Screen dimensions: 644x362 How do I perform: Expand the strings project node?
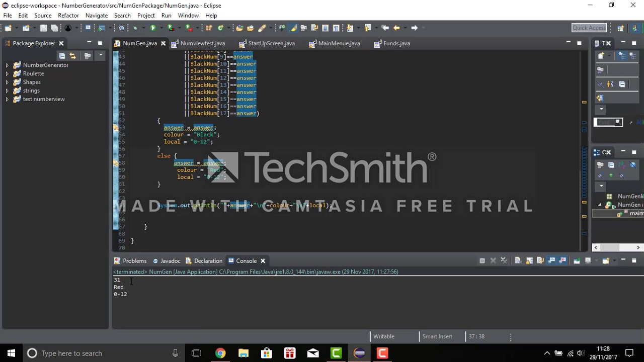click(x=7, y=91)
